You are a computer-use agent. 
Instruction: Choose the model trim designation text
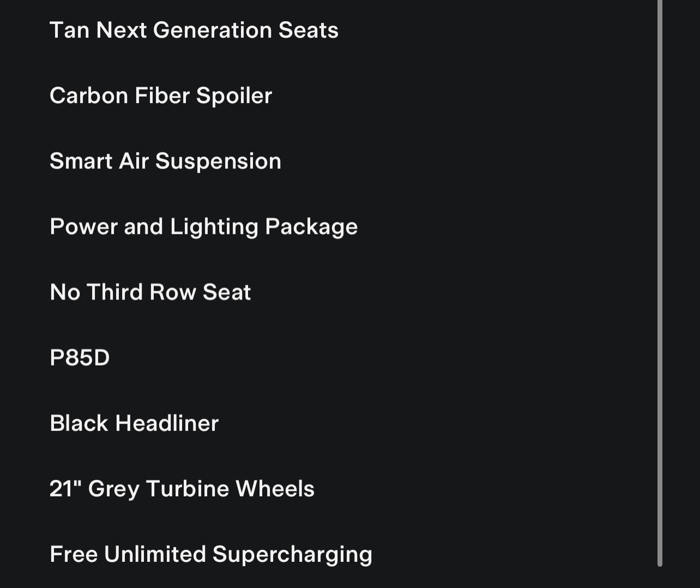tap(80, 357)
